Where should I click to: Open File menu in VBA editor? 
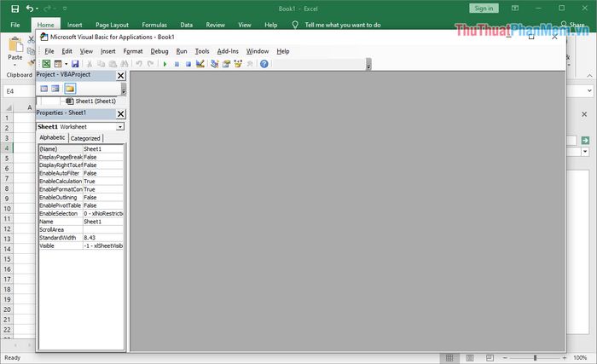(x=49, y=51)
